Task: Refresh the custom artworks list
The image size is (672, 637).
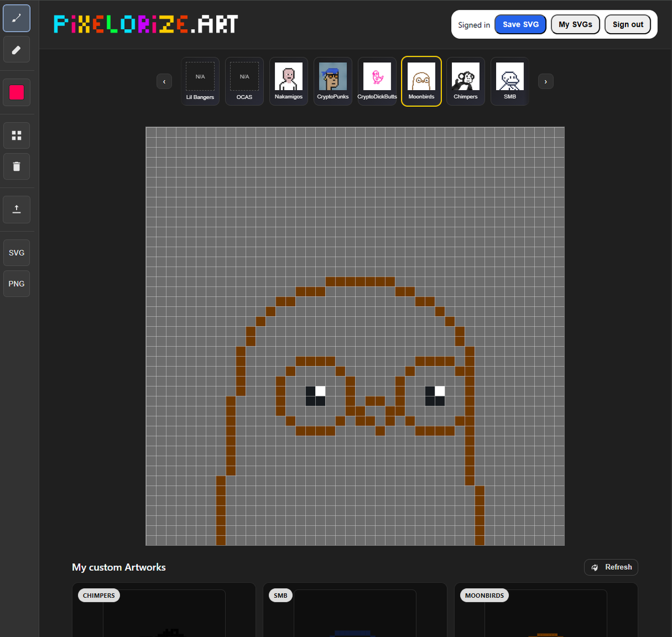Action: [x=611, y=567]
